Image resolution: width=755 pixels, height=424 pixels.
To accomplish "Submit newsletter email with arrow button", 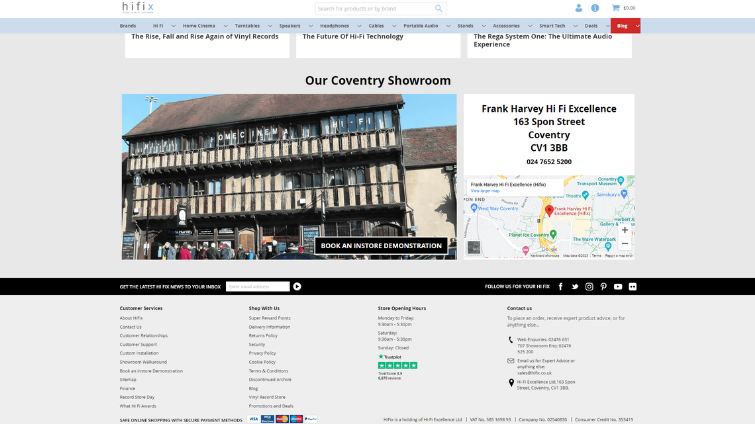I will (x=297, y=286).
